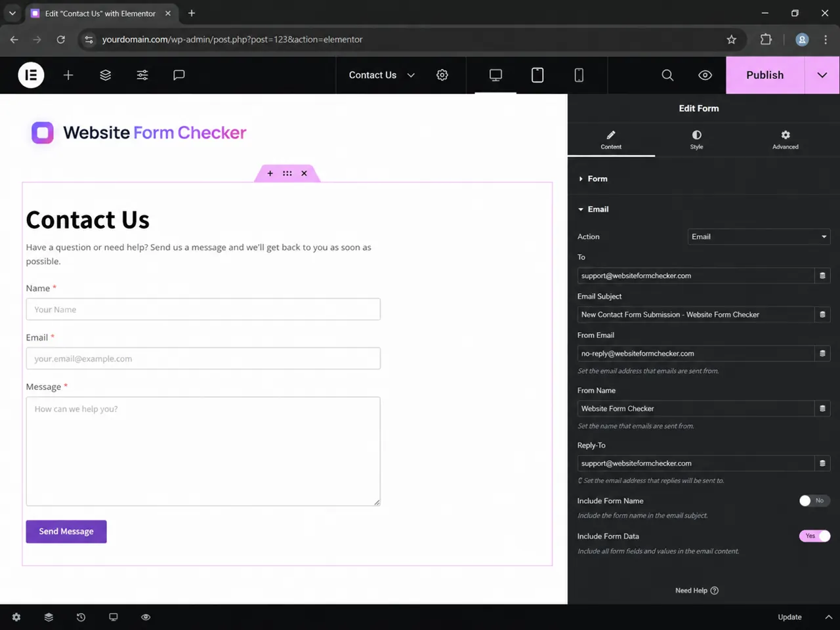Switch to the Style tab

click(x=696, y=140)
